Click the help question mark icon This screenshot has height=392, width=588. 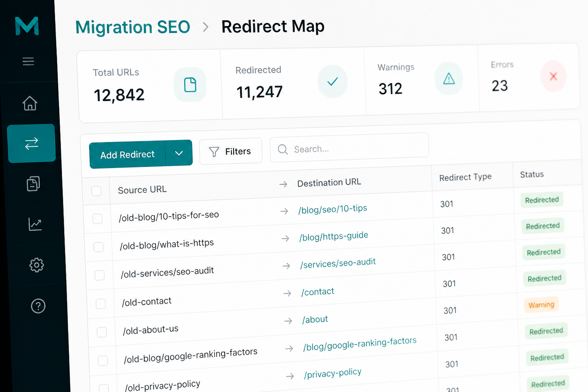(38, 306)
